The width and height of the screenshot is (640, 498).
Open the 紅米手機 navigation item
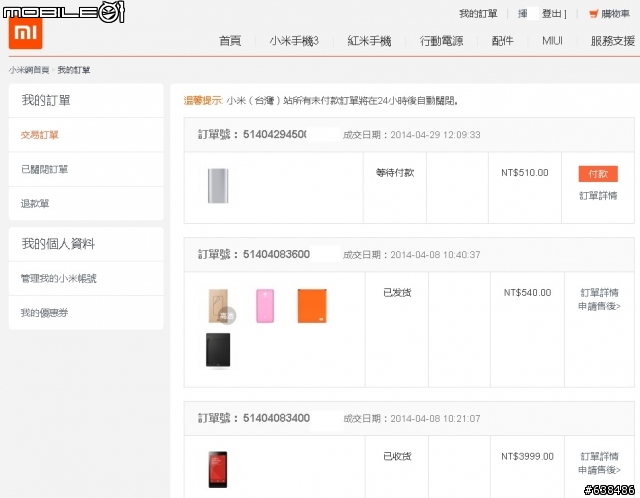pyautogui.click(x=369, y=41)
